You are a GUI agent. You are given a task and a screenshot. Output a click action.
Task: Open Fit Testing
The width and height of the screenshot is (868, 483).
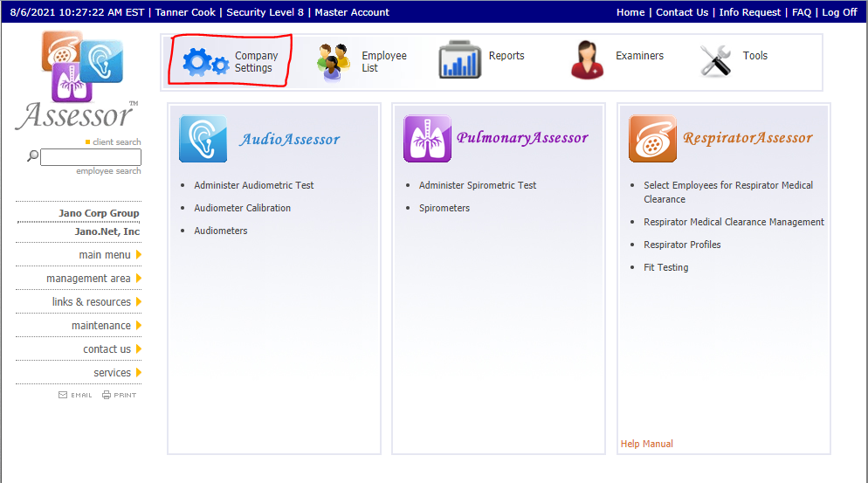point(666,267)
